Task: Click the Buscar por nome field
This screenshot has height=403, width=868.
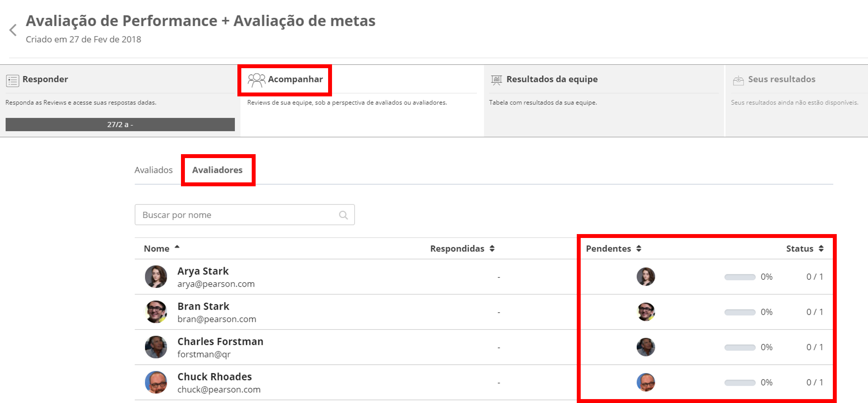Action: tap(239, 215)
